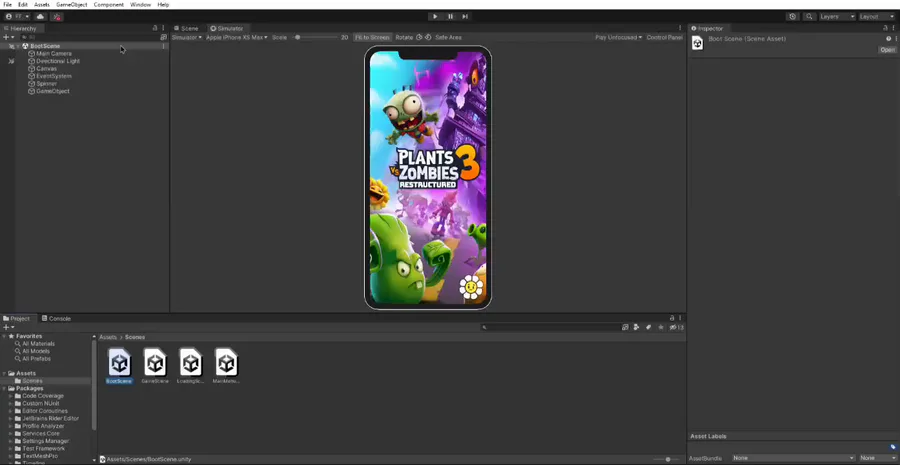Viewport: 900px width, 465px height.
Task: Click the plus create button in Hierarchy
Action: click(x=7, y=37)
